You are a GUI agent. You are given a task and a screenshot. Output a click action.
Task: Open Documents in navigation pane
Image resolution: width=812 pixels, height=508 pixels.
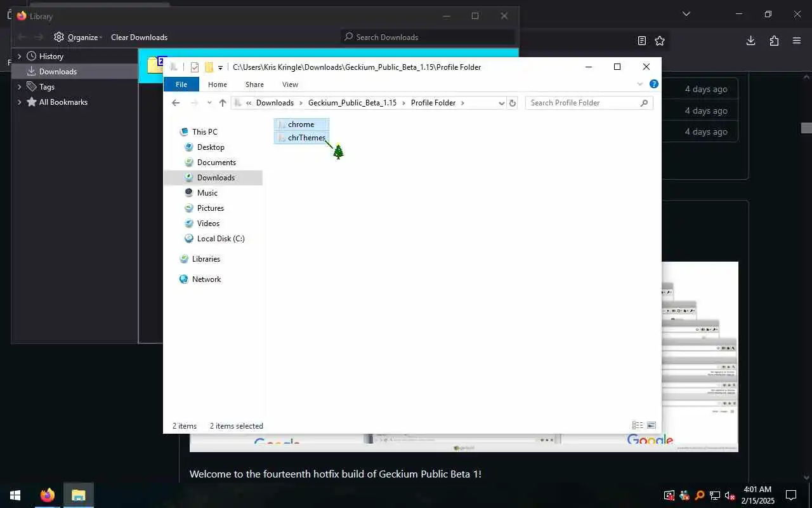click(x=216, y=163)
